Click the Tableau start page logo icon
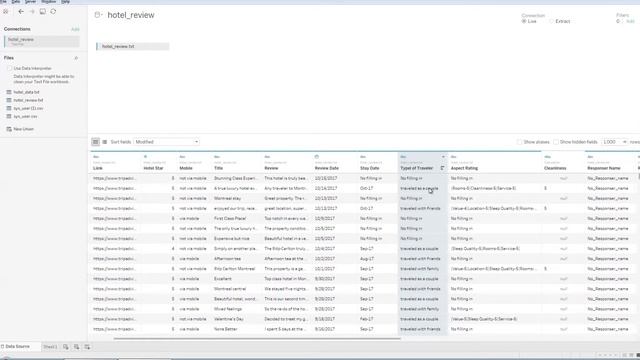 6,11
